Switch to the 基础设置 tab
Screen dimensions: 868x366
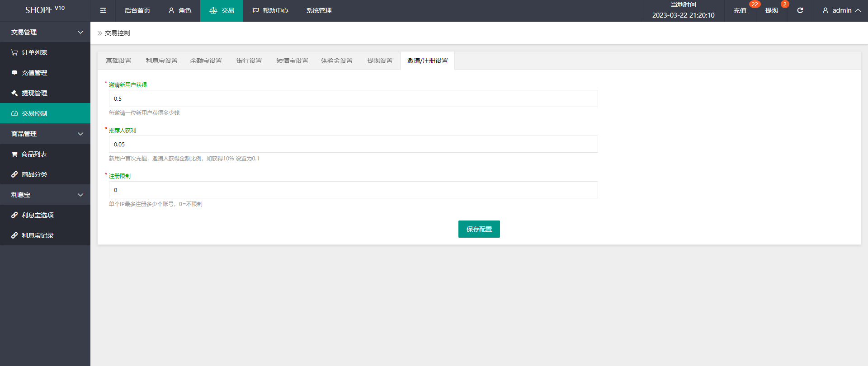pyautogui.click(x=118, y=61)
